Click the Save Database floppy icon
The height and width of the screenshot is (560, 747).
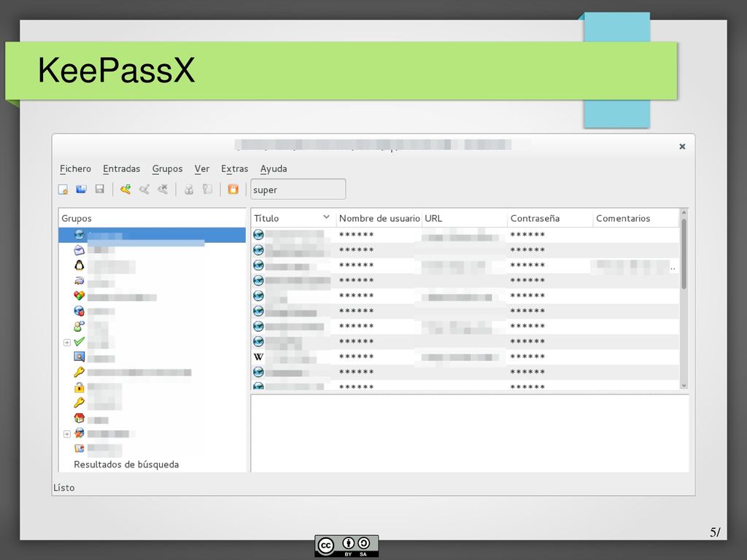click(99, 190)
